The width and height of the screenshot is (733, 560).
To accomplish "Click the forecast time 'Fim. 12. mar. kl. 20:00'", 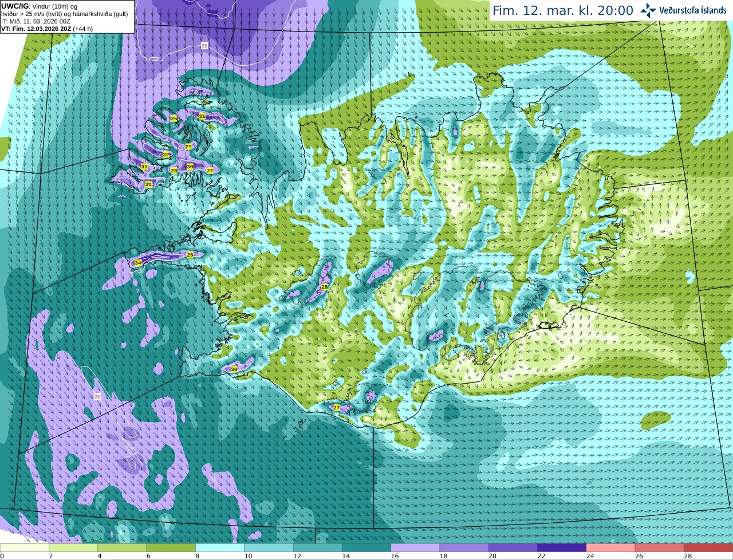I will [x=563, y=10].
